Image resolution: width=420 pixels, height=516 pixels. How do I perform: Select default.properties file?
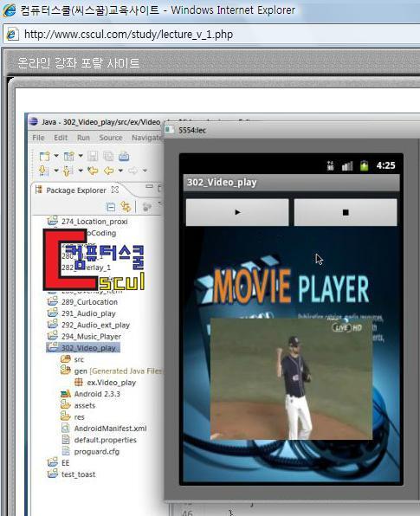pyautogui.click(x=106, y=440)
